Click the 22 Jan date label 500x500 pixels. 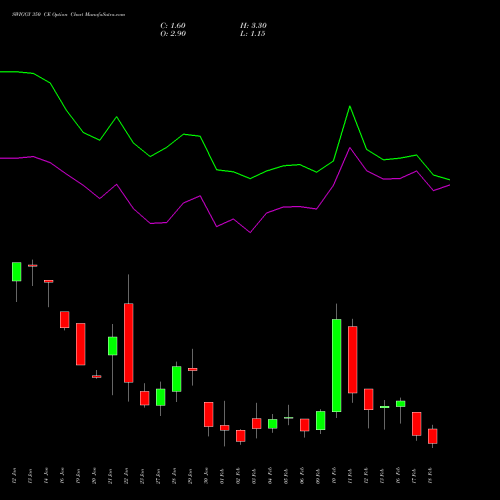coord(126,476)
